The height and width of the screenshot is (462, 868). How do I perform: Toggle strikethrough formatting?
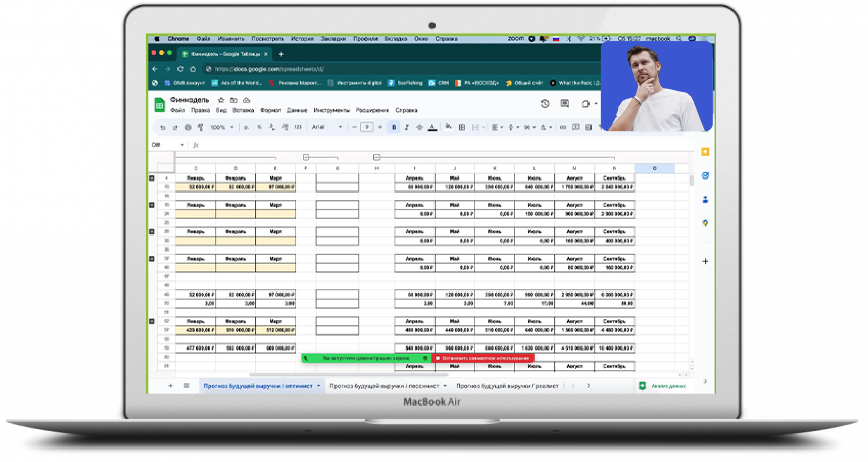point(419,127)
